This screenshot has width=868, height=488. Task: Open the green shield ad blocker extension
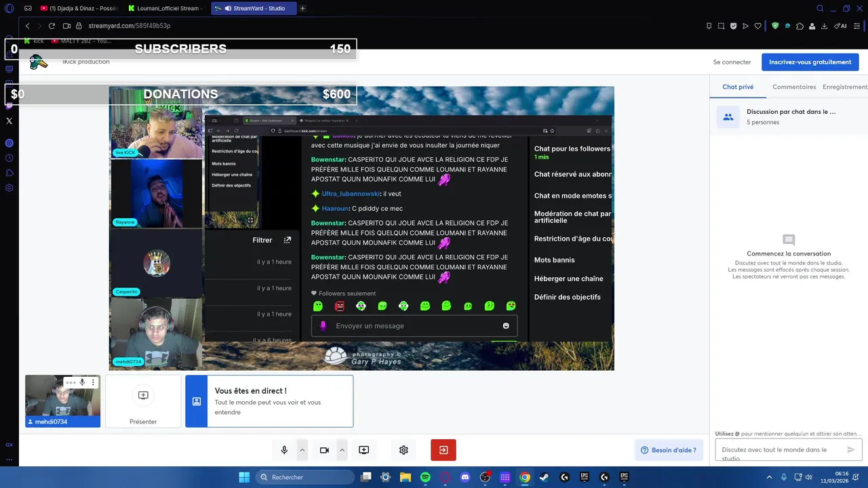coord(775,26)
